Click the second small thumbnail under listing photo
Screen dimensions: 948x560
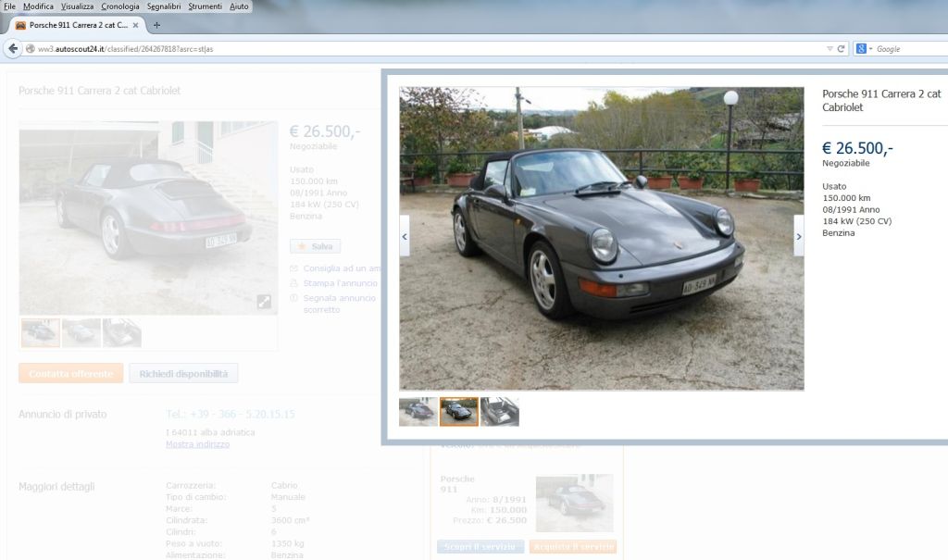81,332
